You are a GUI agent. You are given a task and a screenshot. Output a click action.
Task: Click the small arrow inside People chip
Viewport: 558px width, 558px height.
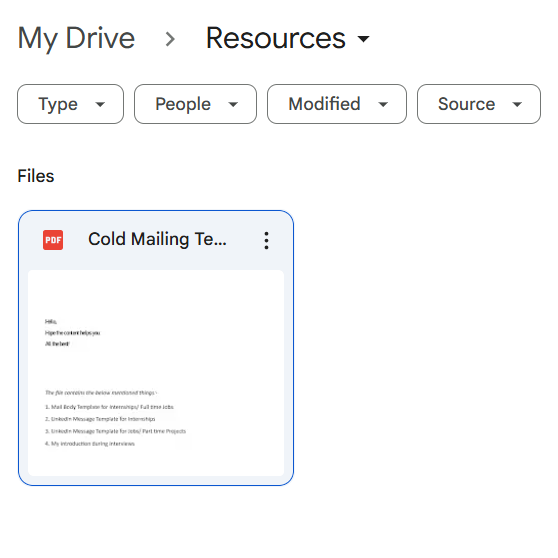click(233, 104)
